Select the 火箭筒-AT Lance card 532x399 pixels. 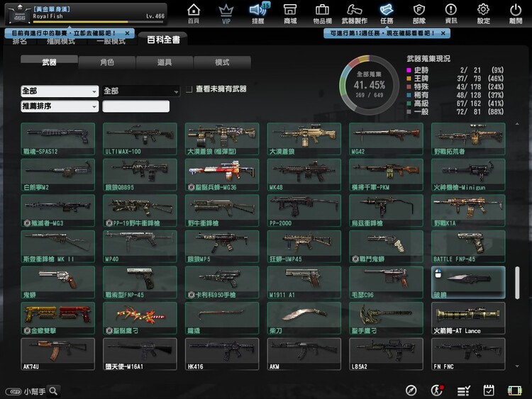click(x=468, y=318)
